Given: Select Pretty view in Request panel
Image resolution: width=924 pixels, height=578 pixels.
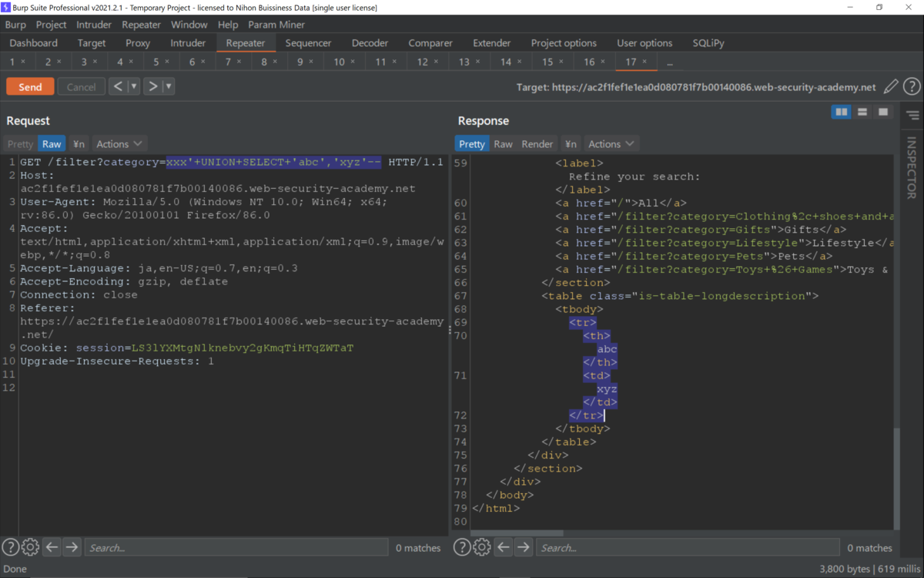Looking at the screenshot, I should click(21, 144).
